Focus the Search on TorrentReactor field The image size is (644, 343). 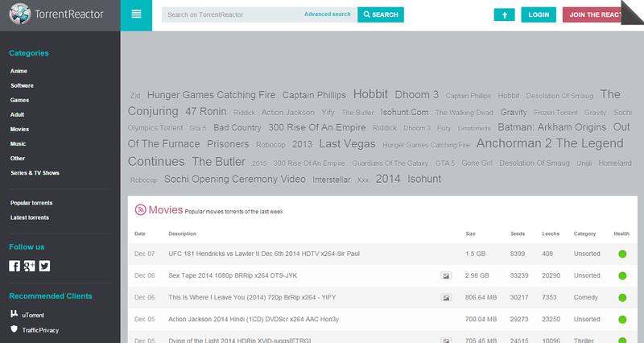click(231, 14)
